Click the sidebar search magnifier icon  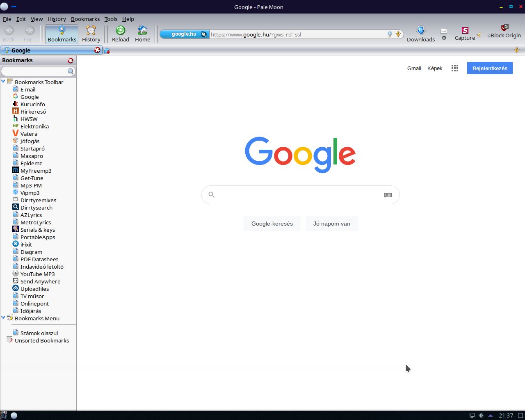tap(71, 71)
